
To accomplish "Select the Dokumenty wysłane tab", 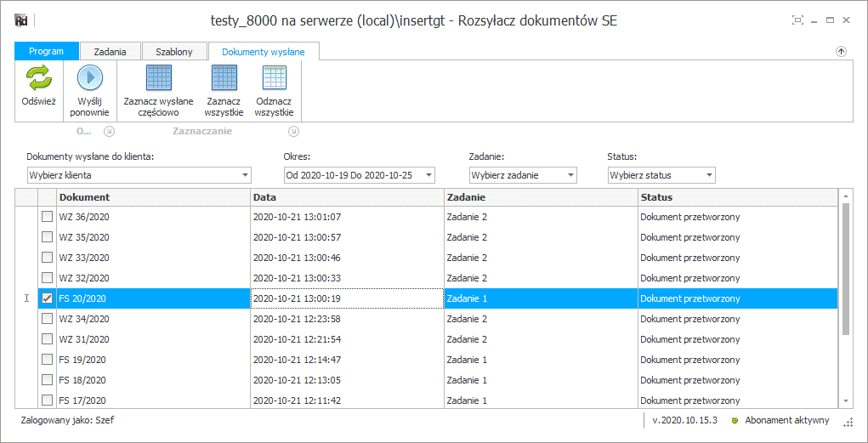I will pos(264,52).
